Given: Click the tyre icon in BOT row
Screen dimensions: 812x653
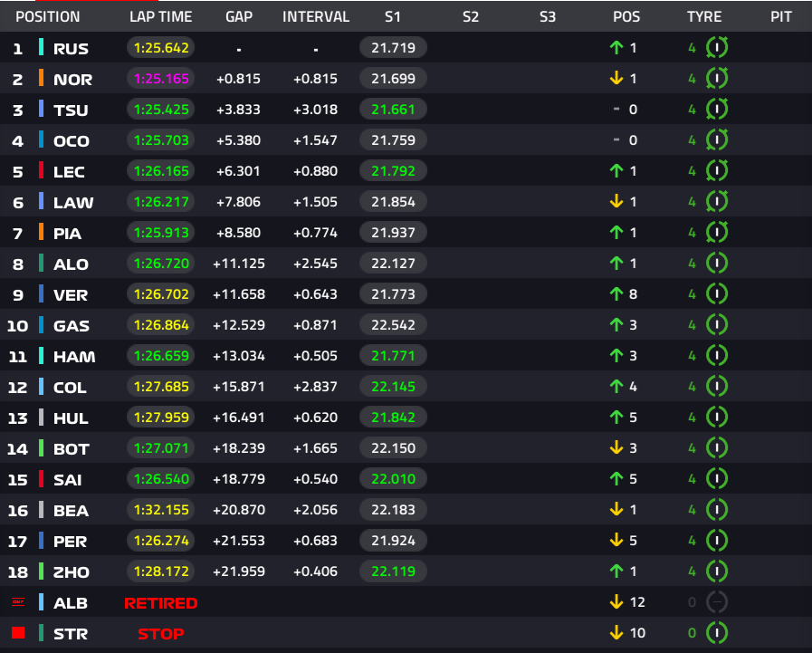Looking at the screenshot, I should [717, 447].
